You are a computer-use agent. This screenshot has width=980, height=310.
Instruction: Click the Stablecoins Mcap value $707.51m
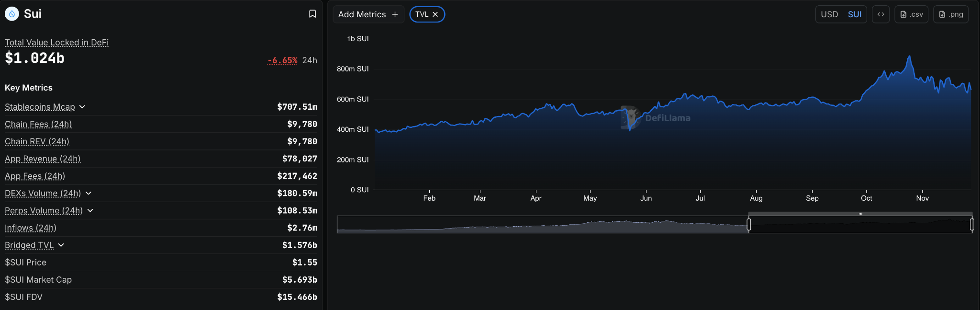[x=297, y=107]
